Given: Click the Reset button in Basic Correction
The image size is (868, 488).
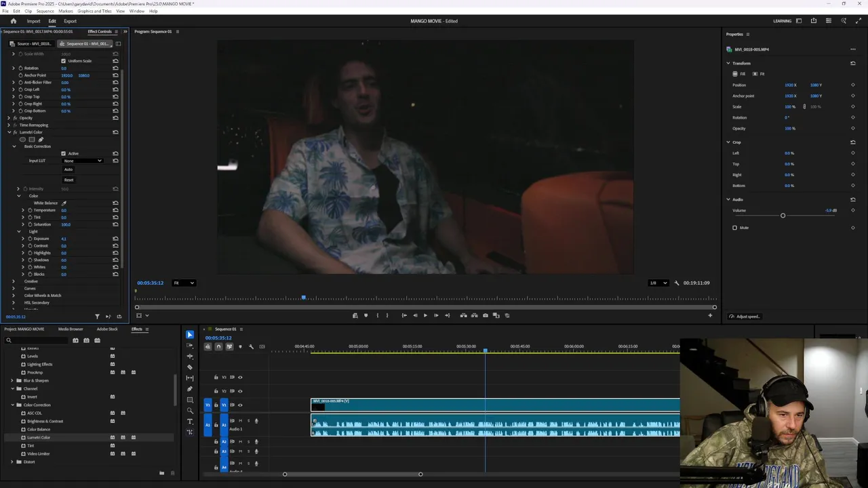Looking at the screenshot, I should [68, 180].
